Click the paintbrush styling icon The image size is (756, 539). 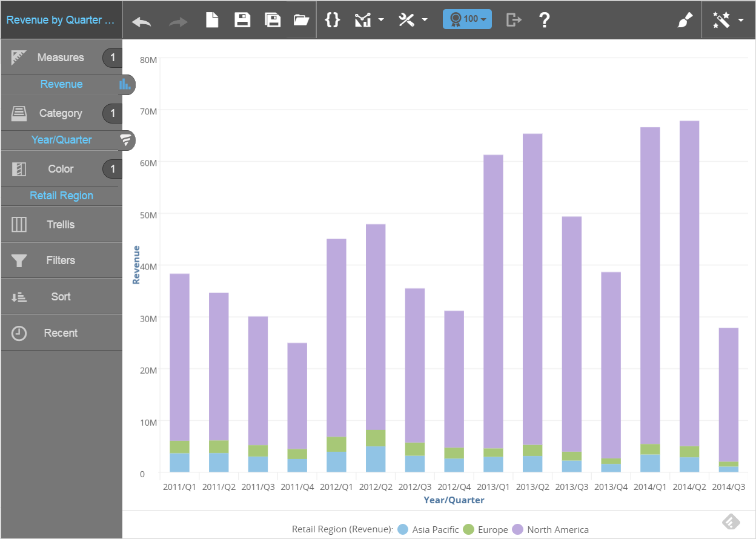(684, 21)
